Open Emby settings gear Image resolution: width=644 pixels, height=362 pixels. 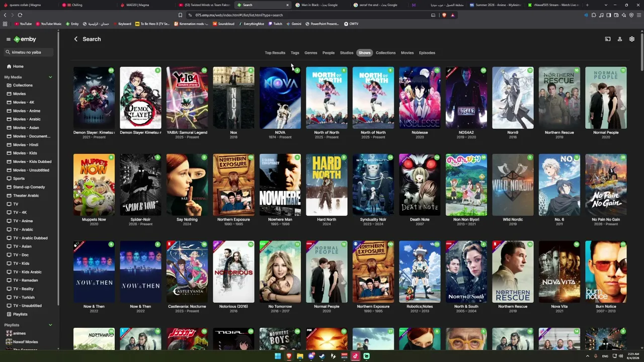pos(632,39)
